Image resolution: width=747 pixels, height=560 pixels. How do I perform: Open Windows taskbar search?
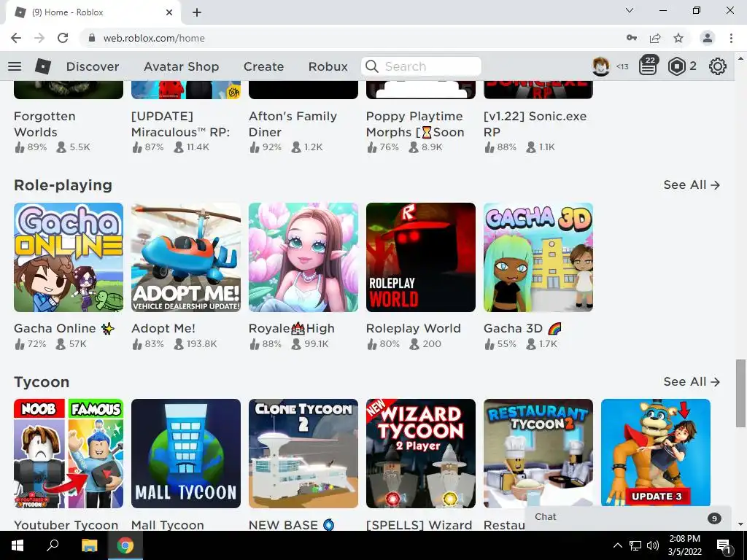[x=53, y=545]
